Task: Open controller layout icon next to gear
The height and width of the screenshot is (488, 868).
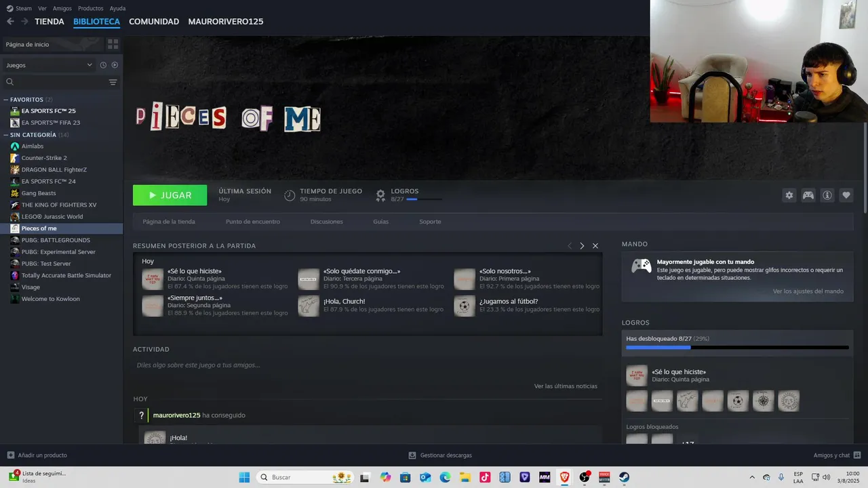Action: click(x=808, y=195)
